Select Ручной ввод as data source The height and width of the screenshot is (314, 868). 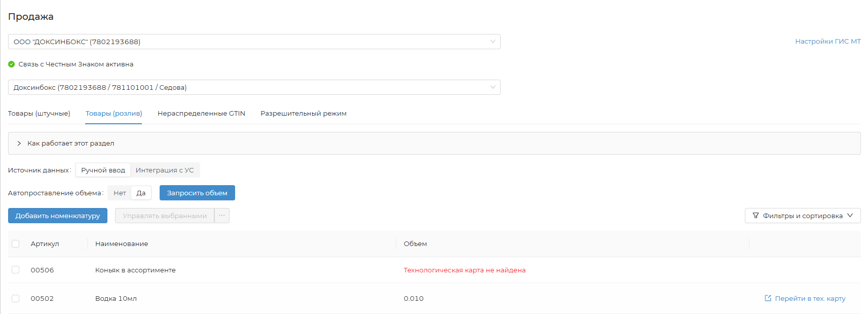tap(103, 170)
